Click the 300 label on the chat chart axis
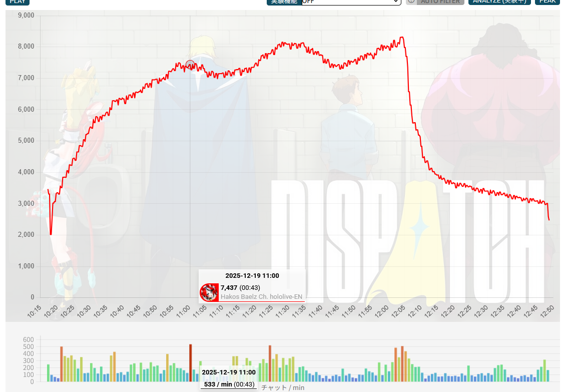 pyautogui.click(x=29, y=361)
